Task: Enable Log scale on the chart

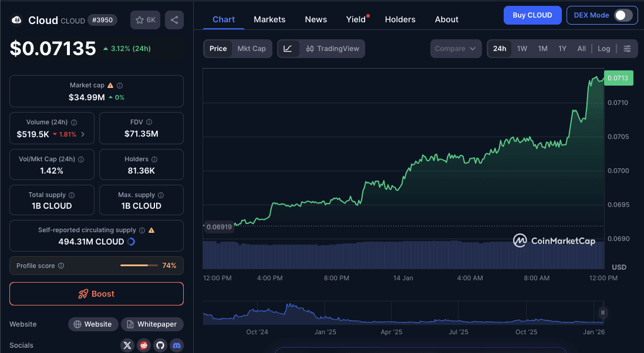Action: [x=603, y=48]
